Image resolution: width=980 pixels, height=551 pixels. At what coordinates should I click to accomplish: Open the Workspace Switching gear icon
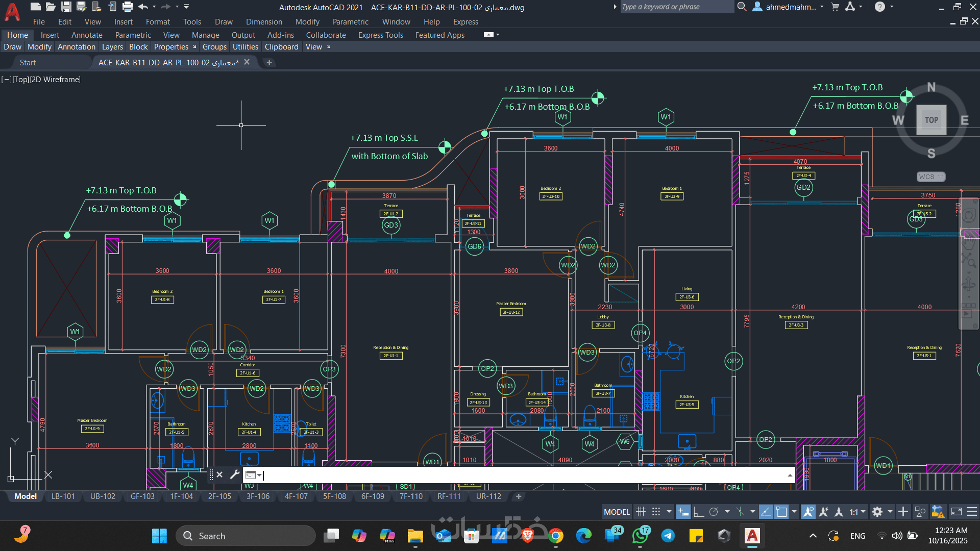tap(877, 512)
